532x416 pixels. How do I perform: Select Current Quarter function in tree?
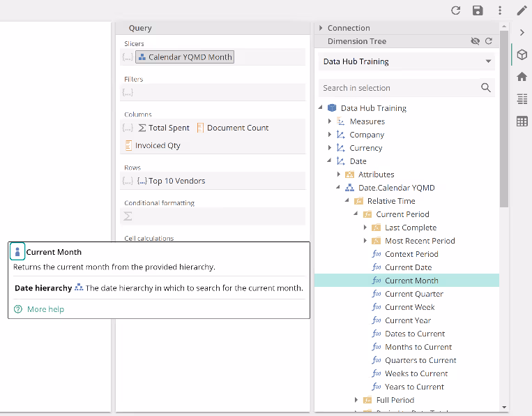tap(413, 294)
